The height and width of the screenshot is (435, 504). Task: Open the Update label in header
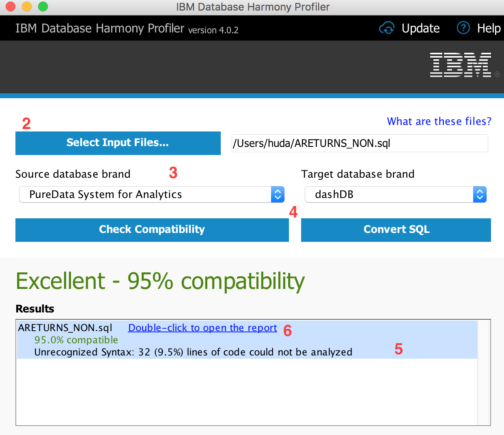pyautogui.click(x=420, y=28)
